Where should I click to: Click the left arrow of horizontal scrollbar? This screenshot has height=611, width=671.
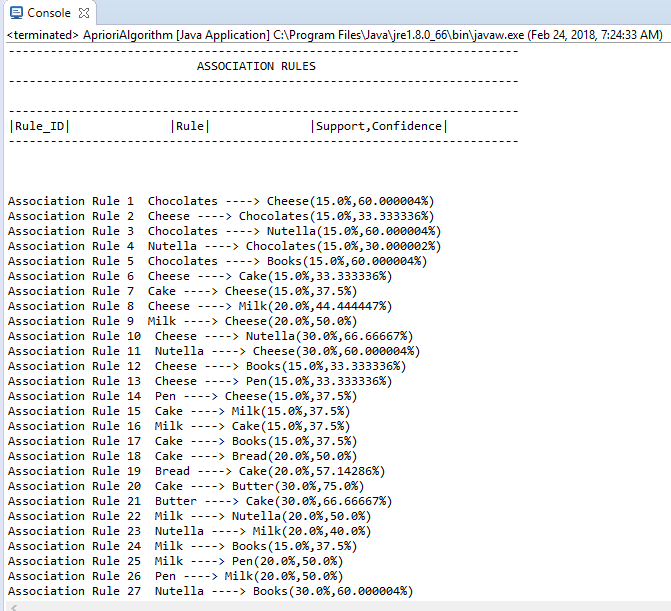pos(12,605)
